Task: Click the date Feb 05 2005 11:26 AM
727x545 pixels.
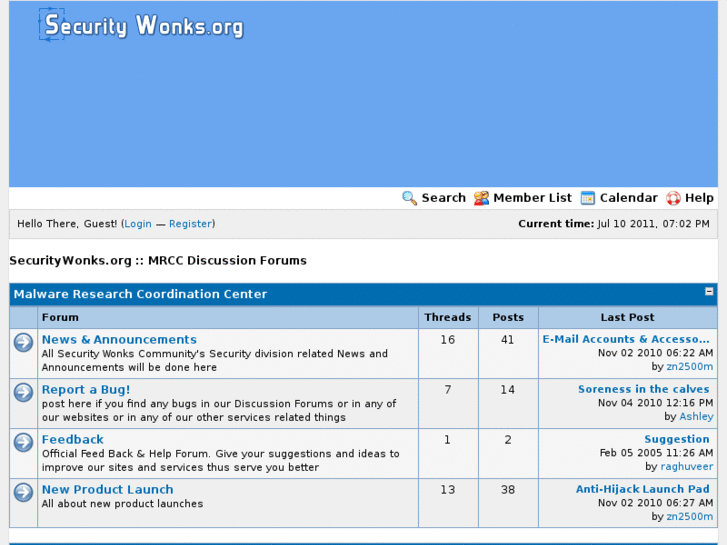Action: [657, 453]
